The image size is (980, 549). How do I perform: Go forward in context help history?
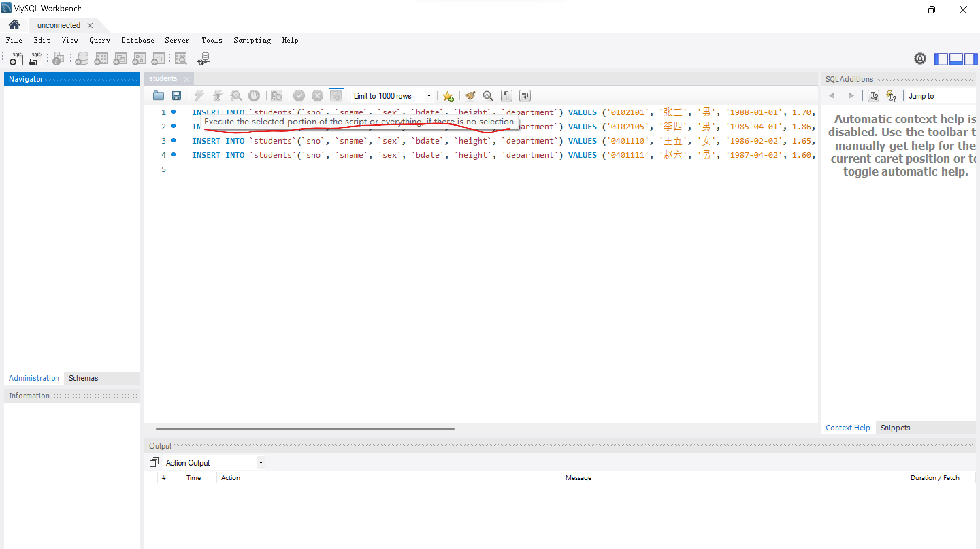(851, 96)
